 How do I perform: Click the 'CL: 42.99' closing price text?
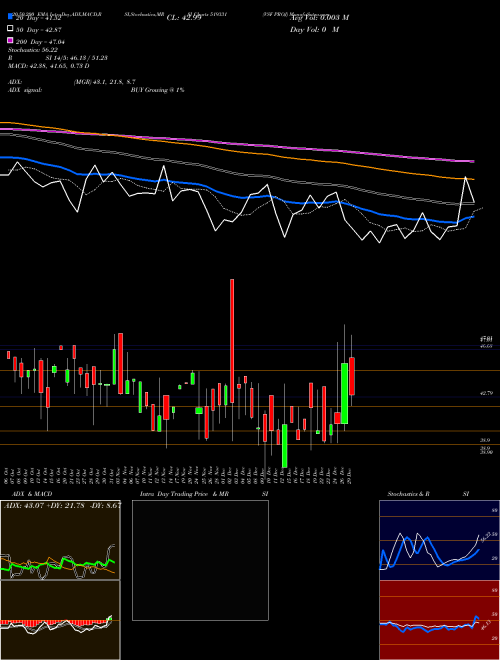184,18
